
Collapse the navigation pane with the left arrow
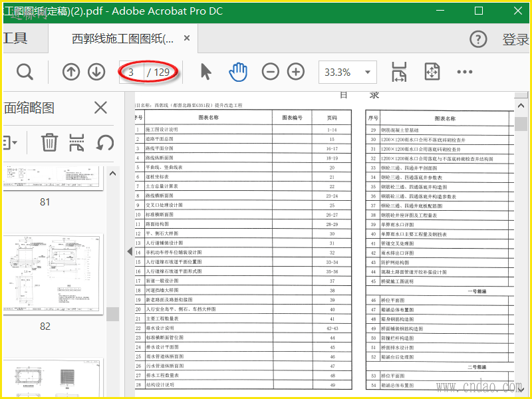point(130,251)
